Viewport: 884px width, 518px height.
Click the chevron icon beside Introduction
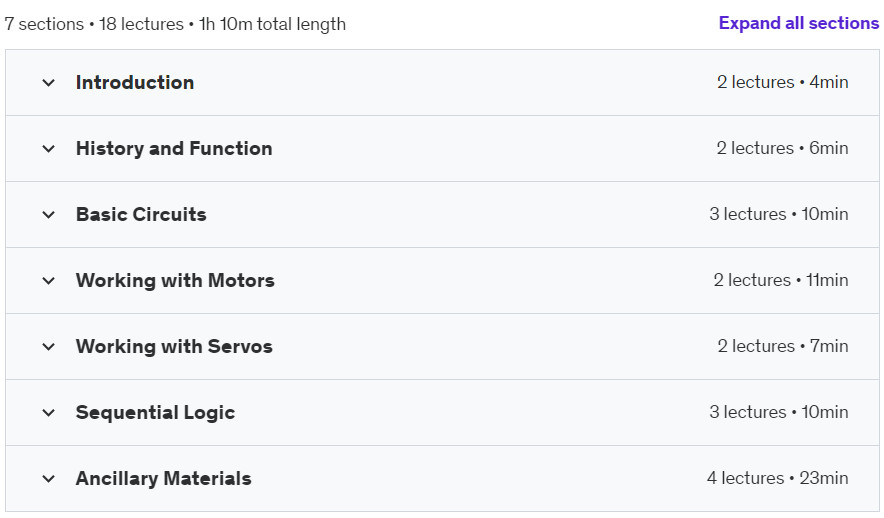click(48, 83)
